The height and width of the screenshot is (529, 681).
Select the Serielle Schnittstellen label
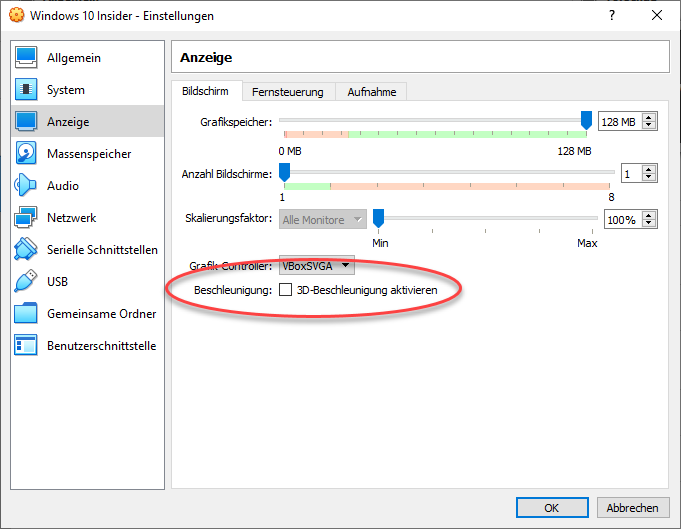[x=102, y=250]
